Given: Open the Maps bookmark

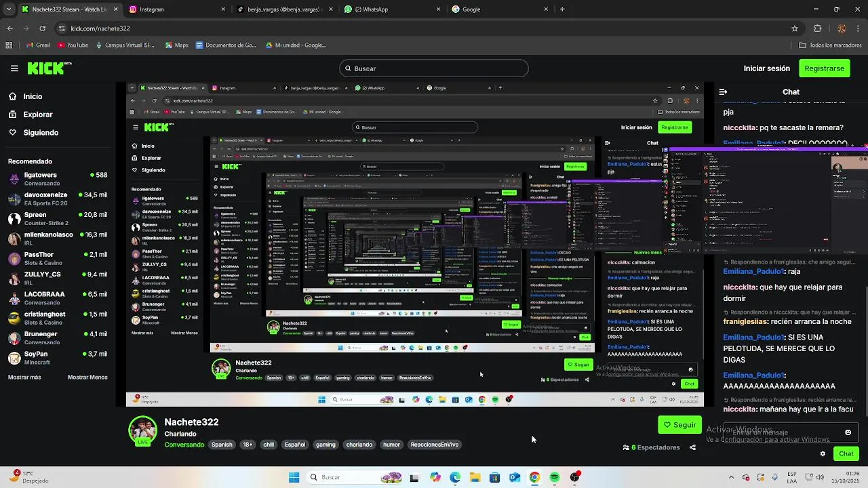Looking at the screenshot, I should pos(176,45).
